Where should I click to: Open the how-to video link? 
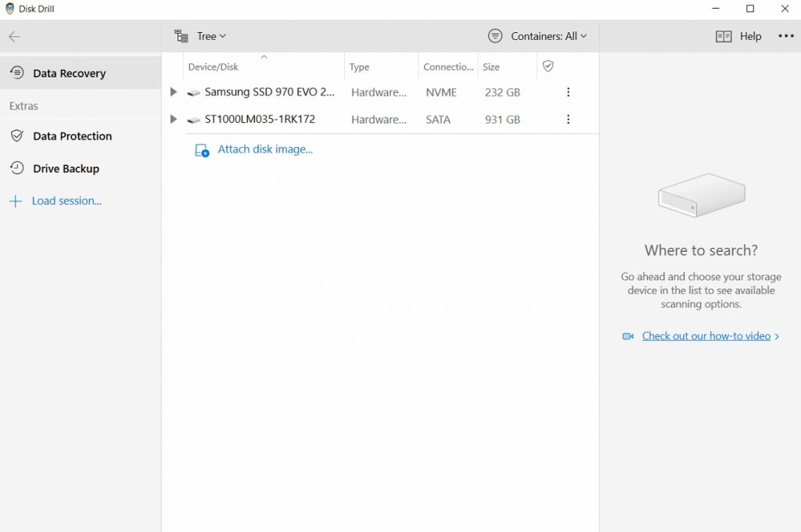pos(706,336)
